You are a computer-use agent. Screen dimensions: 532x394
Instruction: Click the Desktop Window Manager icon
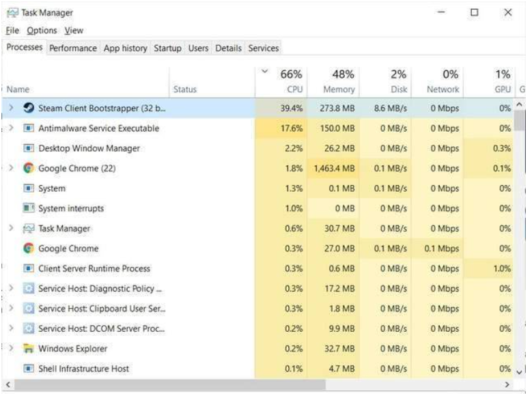(29, 148)
